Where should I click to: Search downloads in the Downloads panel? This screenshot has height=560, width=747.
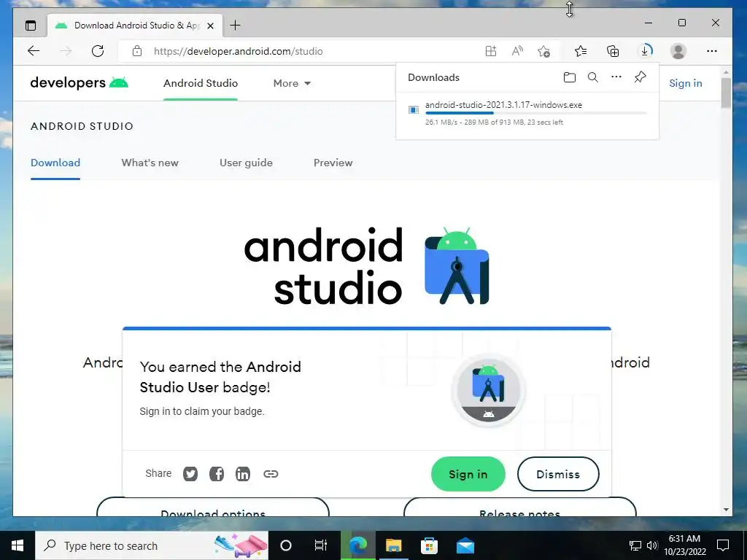[592, 77]
